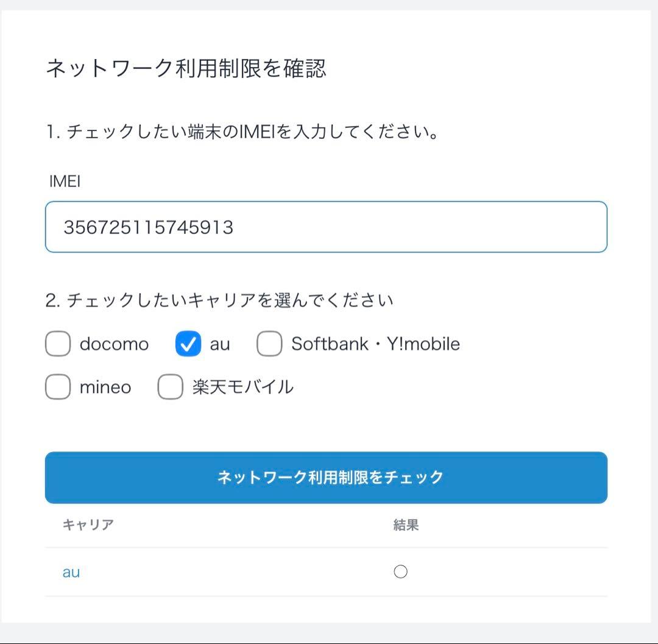Viewport: 658px width, 644px height.
Task: Open the au link in the results table
Action: point(71,571)
